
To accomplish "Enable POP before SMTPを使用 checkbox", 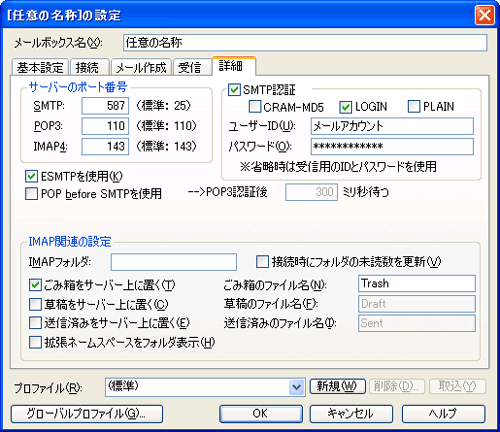I will 31,193.
